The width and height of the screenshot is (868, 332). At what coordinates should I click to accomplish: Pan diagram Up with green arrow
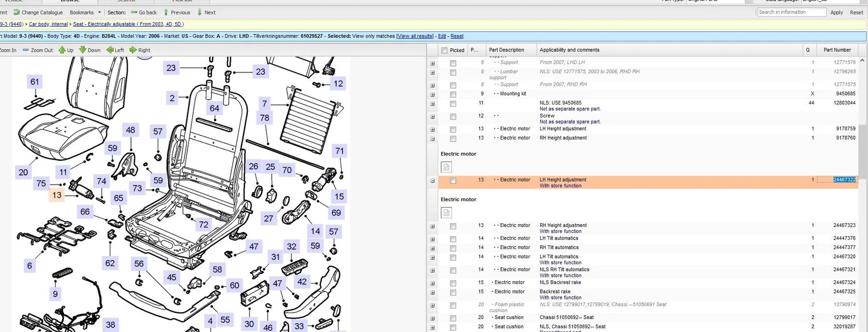(x=62, y=50)
